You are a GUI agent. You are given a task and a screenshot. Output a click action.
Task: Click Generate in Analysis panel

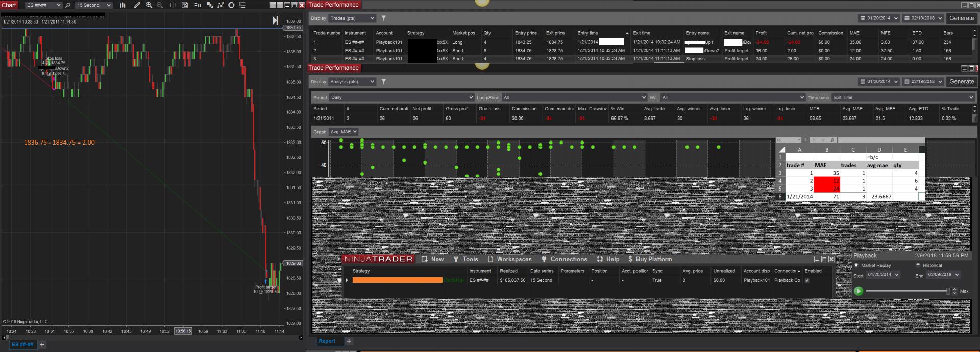click(x=962, y=82)
